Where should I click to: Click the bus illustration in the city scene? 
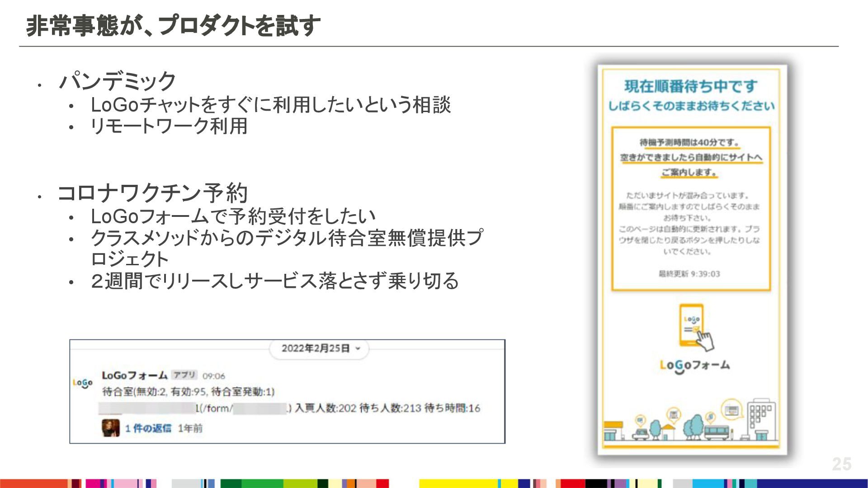[716, 432]
